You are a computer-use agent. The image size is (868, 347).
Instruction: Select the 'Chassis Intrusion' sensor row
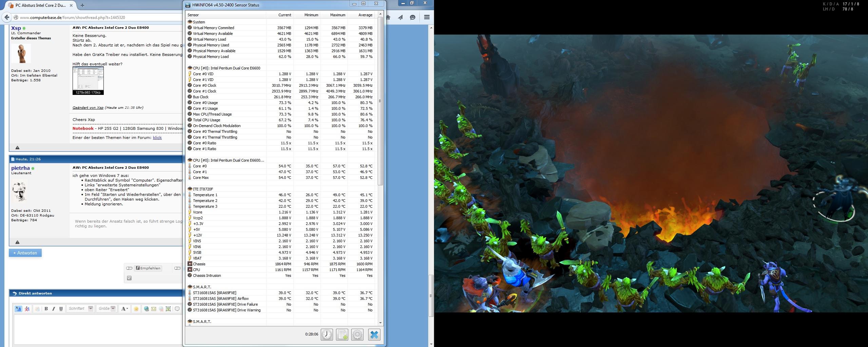[x=280, y=275]
